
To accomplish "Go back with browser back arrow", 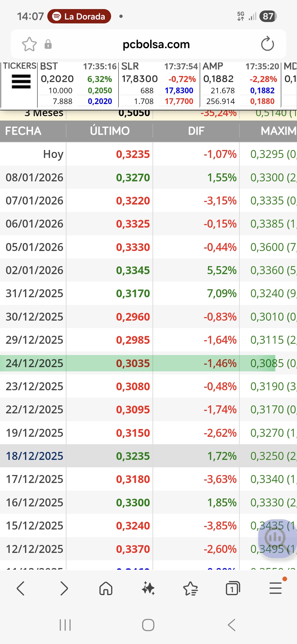I will pyautogui.click(x=21, y=588).
